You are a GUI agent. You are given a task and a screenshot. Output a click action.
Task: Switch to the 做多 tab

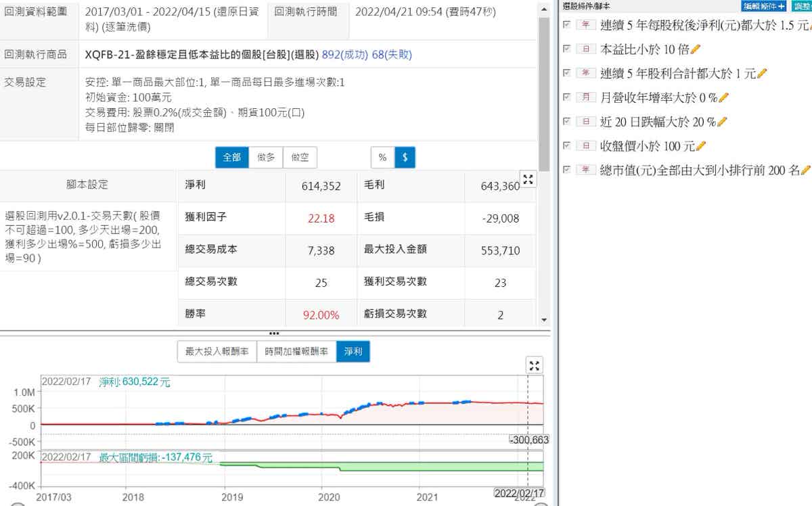(266, 158)
